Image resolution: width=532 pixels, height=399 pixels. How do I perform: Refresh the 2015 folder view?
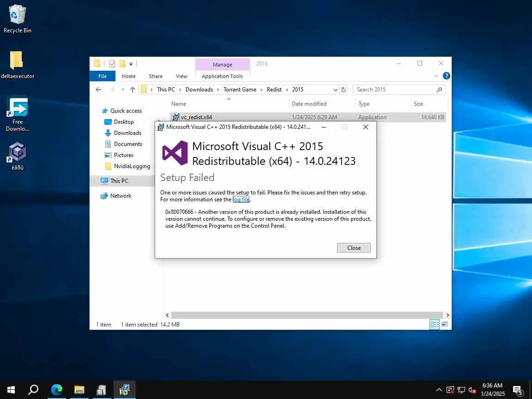[x=344, y=90]
